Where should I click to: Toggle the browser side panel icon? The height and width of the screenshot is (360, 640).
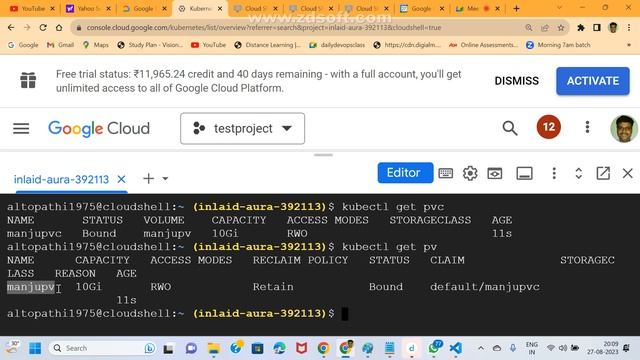coord(597,27)
